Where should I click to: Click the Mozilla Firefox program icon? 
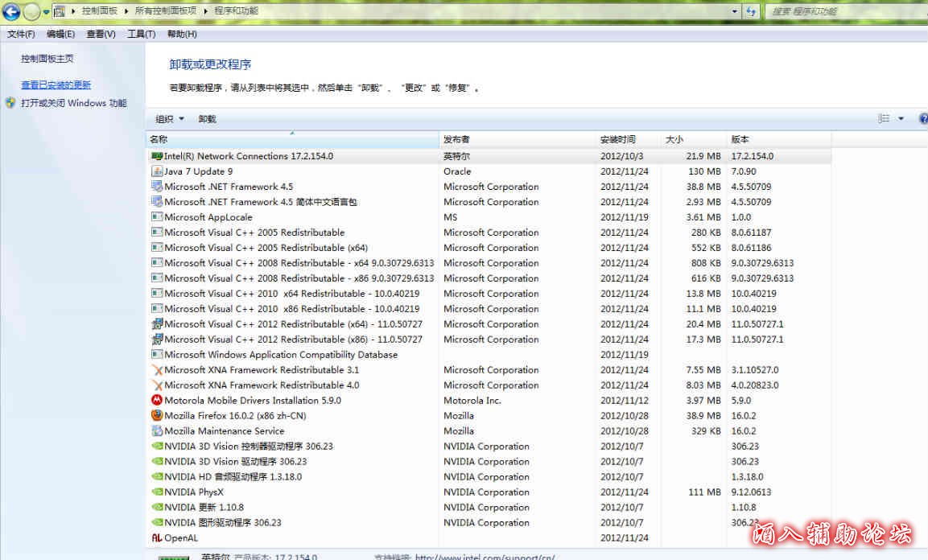click(x=157, y=416)
